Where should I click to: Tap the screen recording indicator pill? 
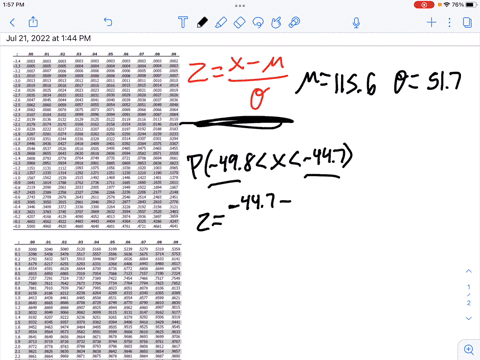click(x=424, y=5)
